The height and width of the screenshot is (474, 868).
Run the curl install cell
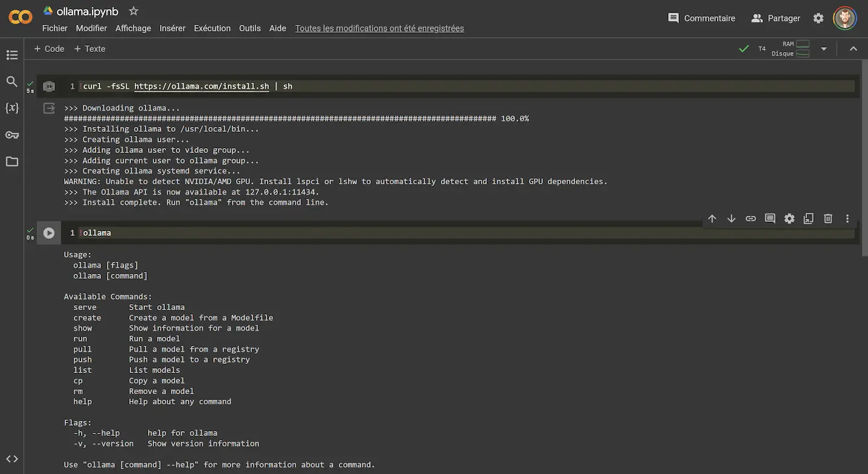[49, 86]
